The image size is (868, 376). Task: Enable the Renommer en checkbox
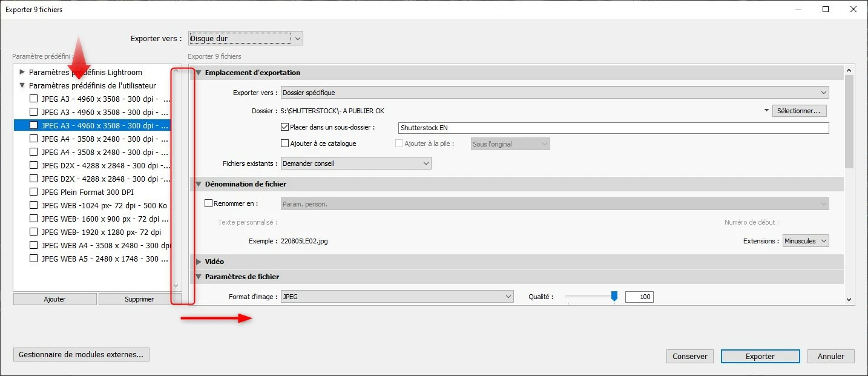point(209,203)
